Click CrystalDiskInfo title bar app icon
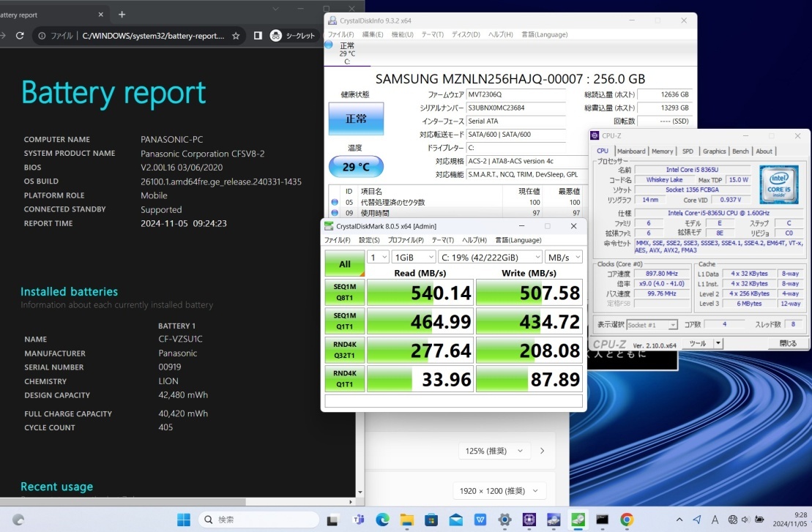812x532 pixels. click(x=332, y=20)
